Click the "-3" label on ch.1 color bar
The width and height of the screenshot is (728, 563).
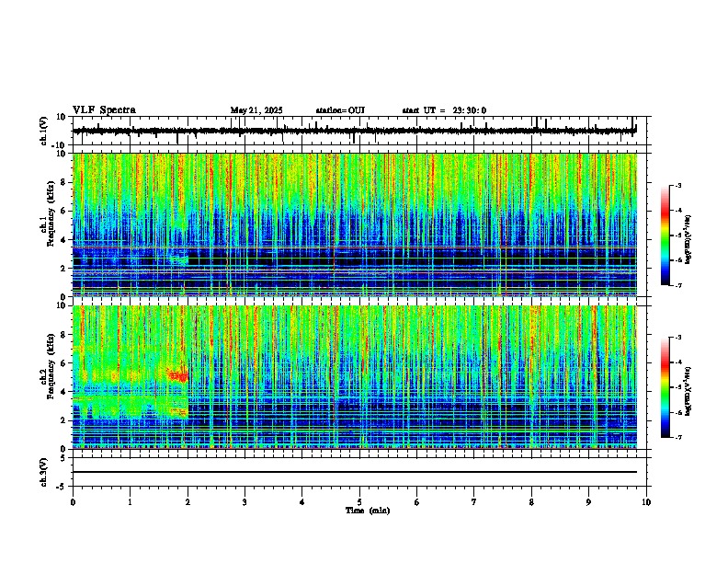678,185
